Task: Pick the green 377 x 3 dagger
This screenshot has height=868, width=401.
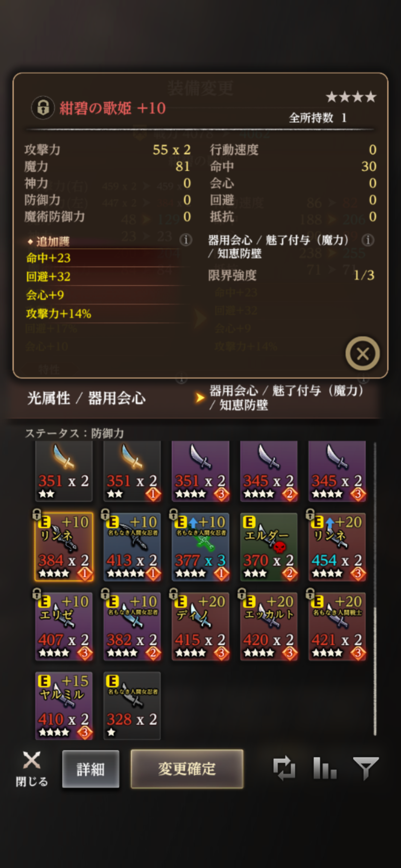Action: [x=200, y=547]
